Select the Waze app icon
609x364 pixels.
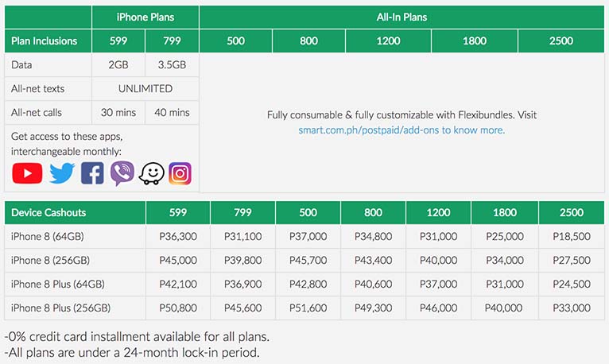tap(152, 173)
